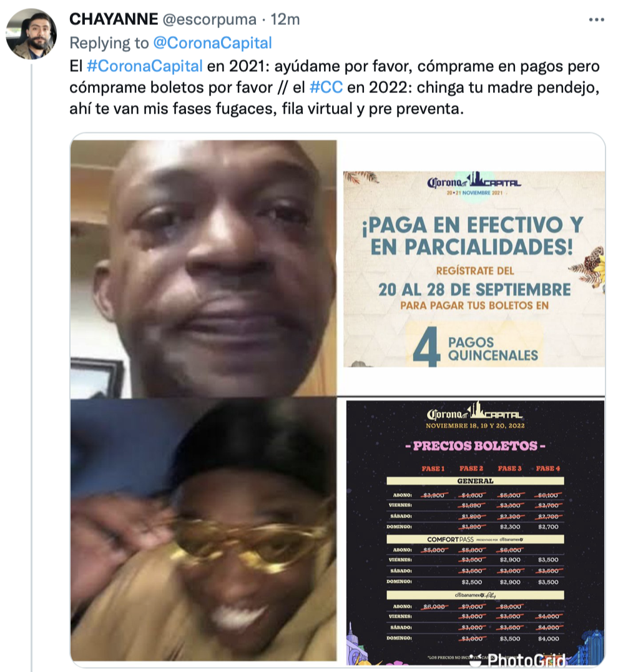Open the 2021 paga en parcialidades poster
Screen dimensions: 618x672
pos(474,269)
